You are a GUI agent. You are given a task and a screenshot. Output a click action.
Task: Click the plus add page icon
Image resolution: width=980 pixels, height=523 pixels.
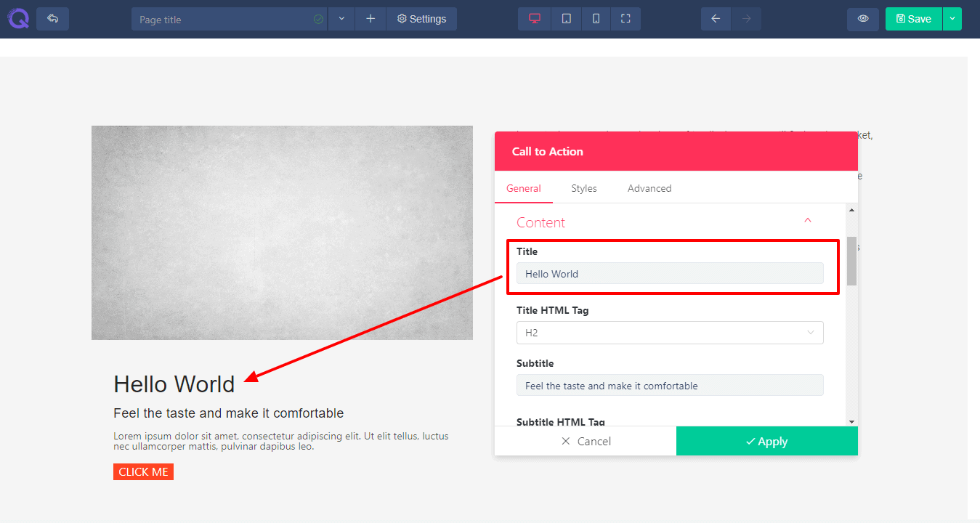(370, 19)
